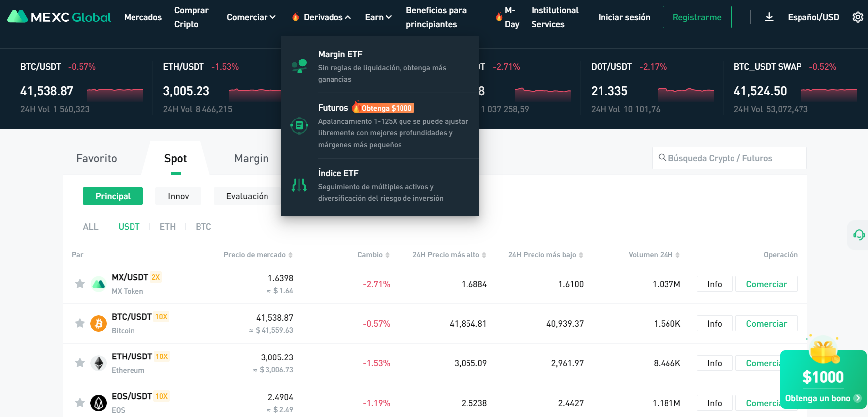This screenshot has width=868, height=417.
Task: Click Comerciar button for BTC/USDT
Action: (x=766, y=324)
